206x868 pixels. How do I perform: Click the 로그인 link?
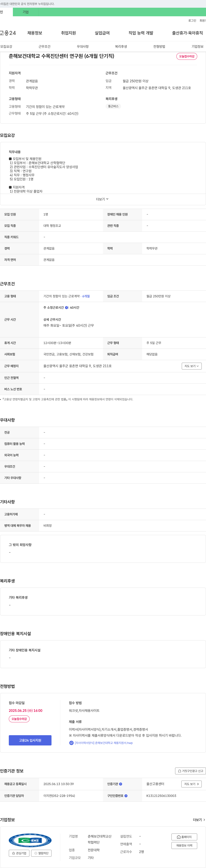(192, 21)
